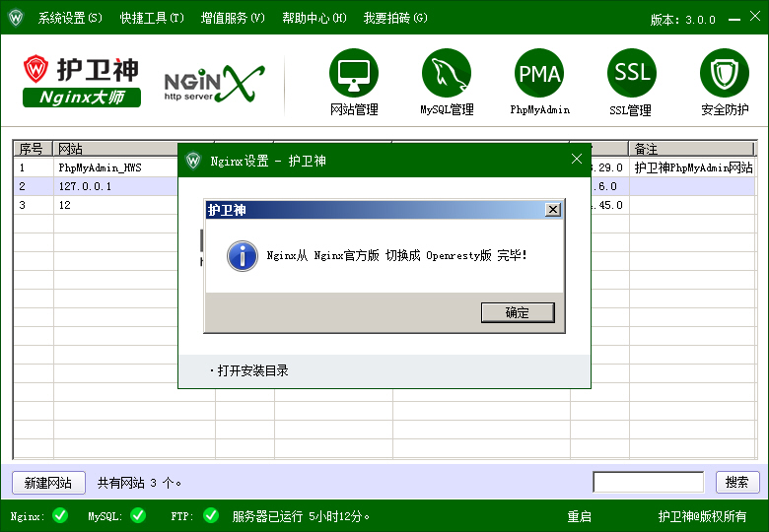The image size is (769, 532).
Task: Focus the search input field
Action: pos(648,483)
